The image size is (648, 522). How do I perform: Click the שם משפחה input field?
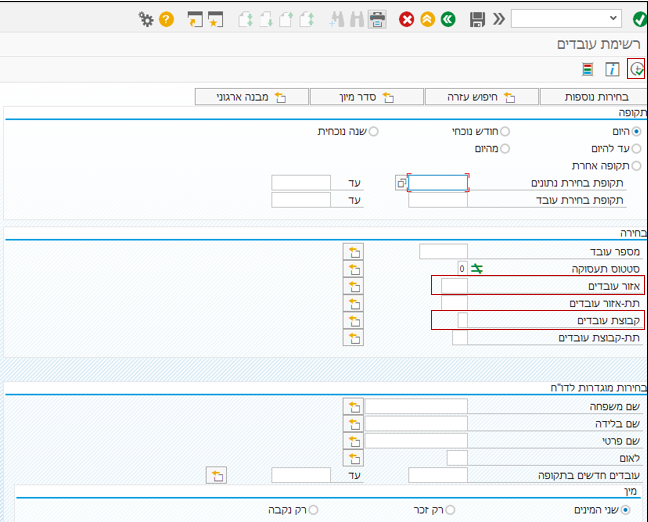[416, 406]
